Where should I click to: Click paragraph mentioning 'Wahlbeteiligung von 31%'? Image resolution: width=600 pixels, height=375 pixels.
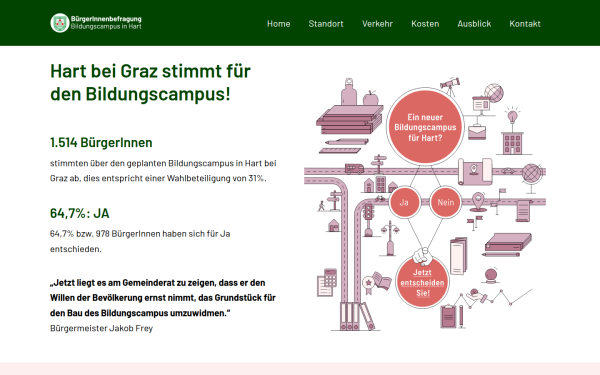pos(163,171)
